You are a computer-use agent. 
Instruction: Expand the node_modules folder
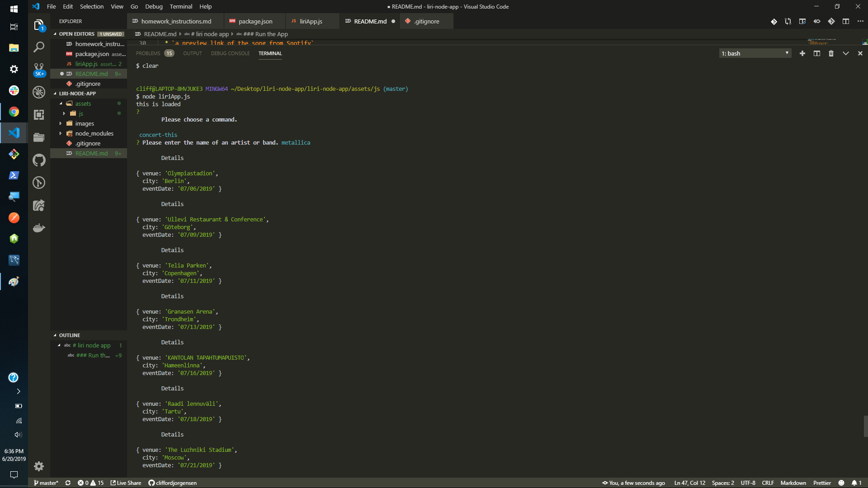(60, 133)
